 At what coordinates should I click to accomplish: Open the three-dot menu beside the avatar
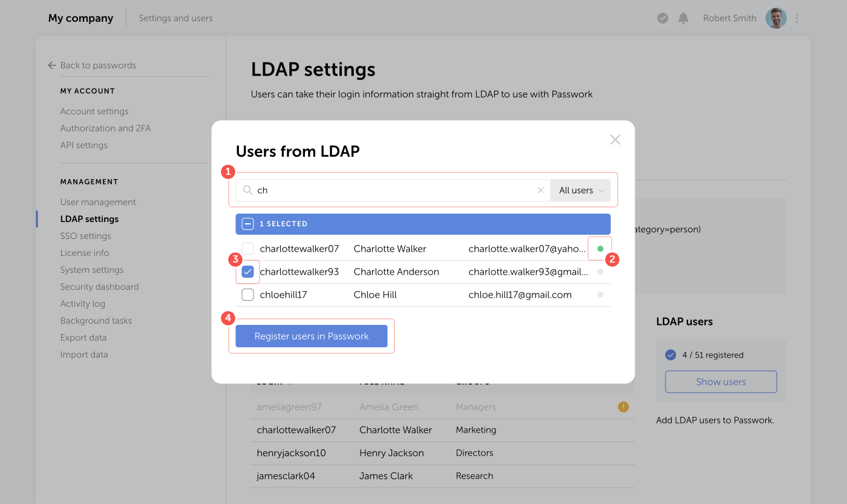pyautogui.click(x=797, y=18)
